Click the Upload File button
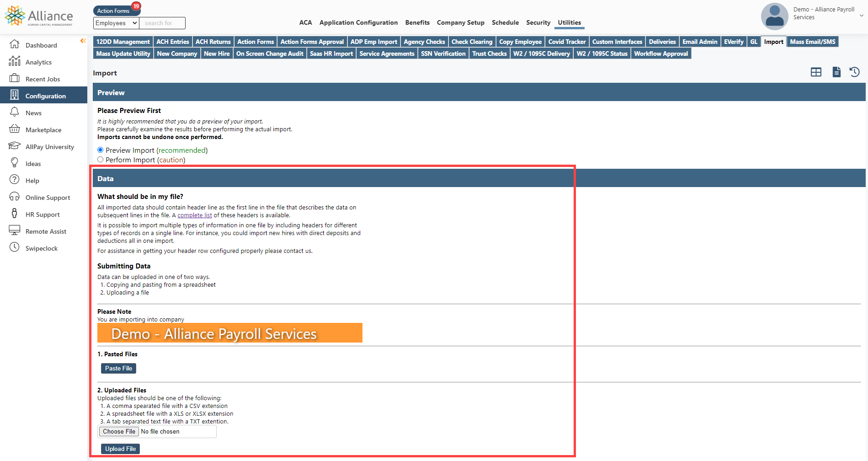Viewport: 868px width, 461px height. click(x=121, y=449)
